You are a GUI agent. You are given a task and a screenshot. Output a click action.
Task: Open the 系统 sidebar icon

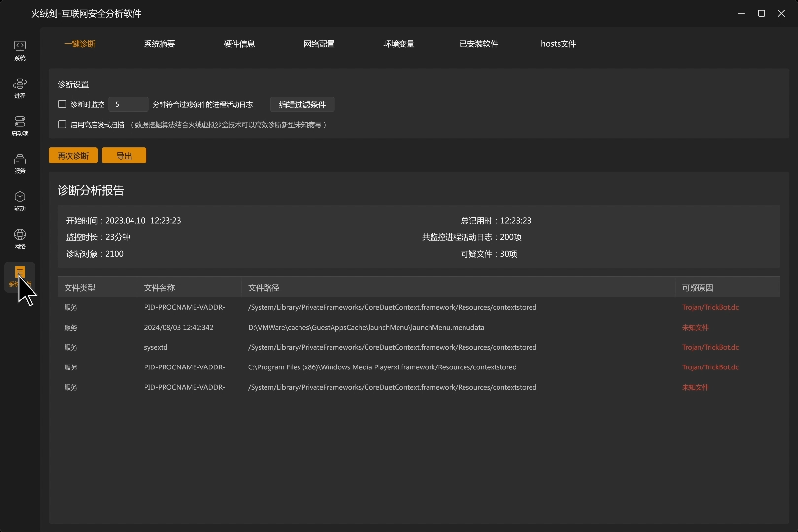[20, 50]
